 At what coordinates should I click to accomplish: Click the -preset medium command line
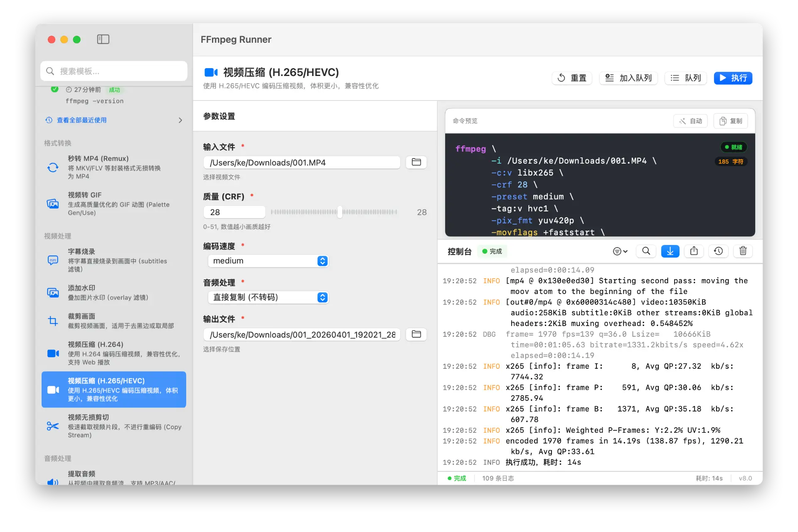(532, 196)
